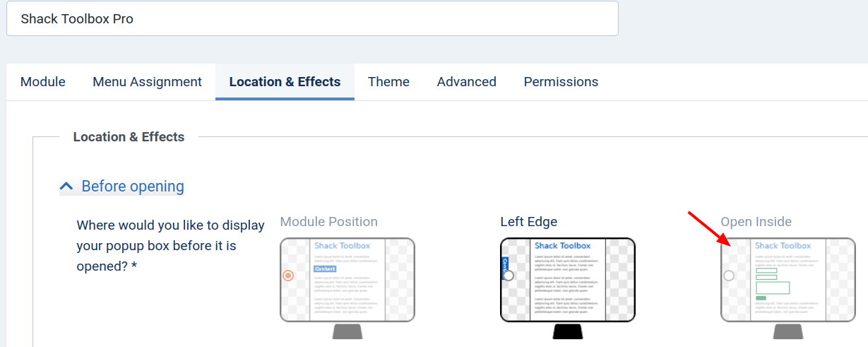868x347 pixels.
Task: Select the Left Edge radio button
Action: pyautogui.click(x=509, y=276)
